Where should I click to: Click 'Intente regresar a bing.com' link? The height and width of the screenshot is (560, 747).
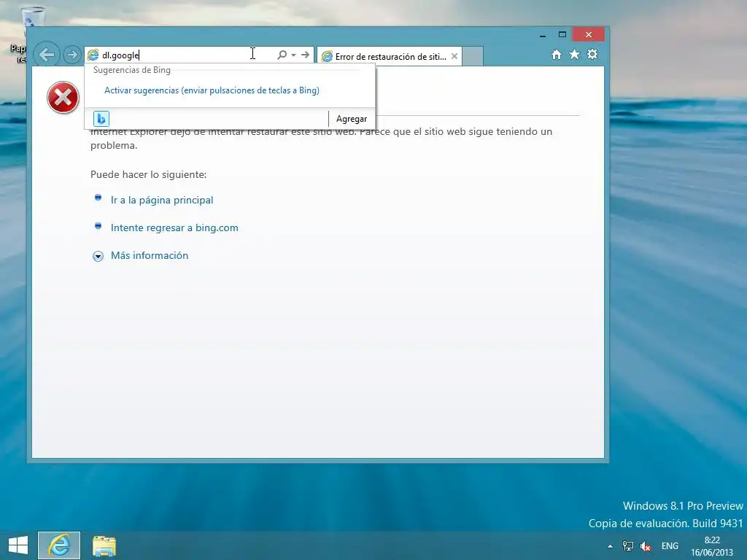pyautogui.click(x=174, y=227)
